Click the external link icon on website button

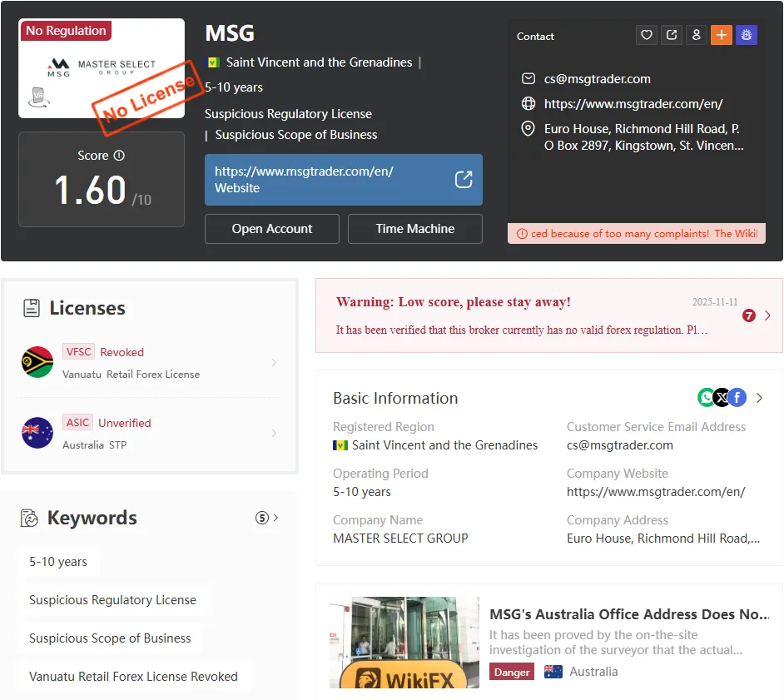tap(464, 180)
